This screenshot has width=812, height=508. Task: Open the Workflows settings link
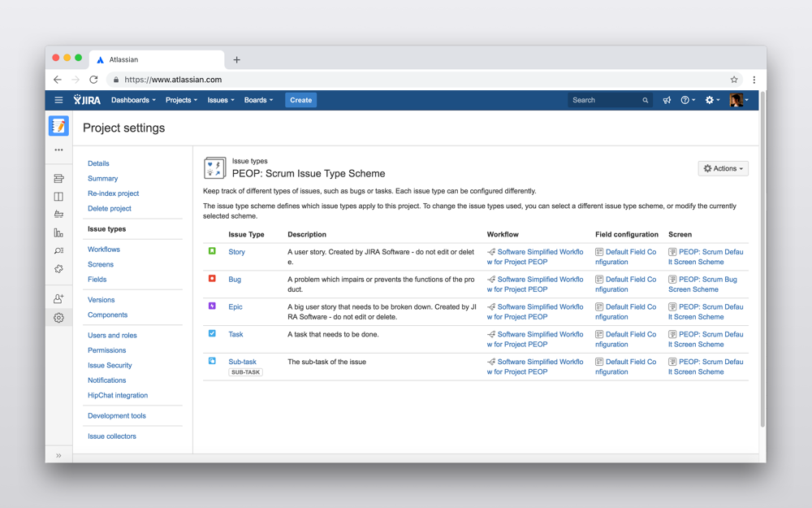(103, 249)
